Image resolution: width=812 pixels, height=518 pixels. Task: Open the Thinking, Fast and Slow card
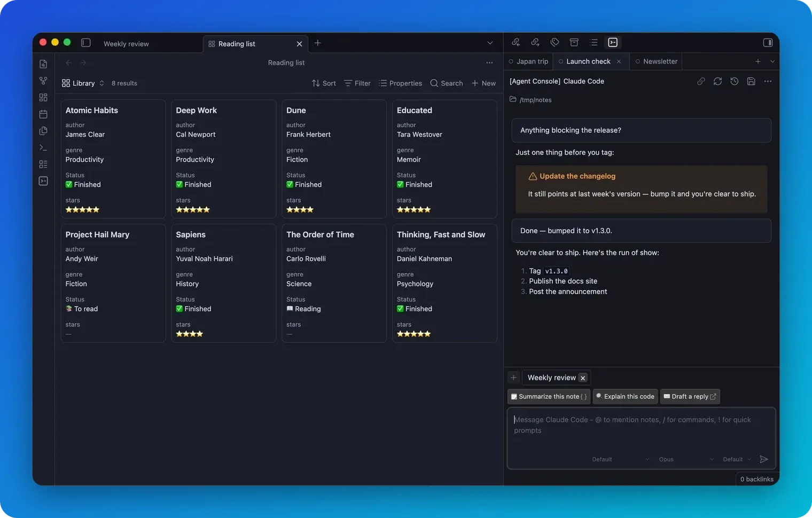click(444, 283)
